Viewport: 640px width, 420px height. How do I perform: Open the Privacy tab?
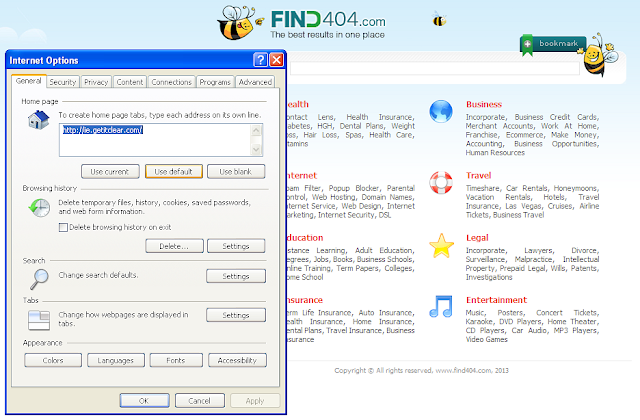coord(96,82)
